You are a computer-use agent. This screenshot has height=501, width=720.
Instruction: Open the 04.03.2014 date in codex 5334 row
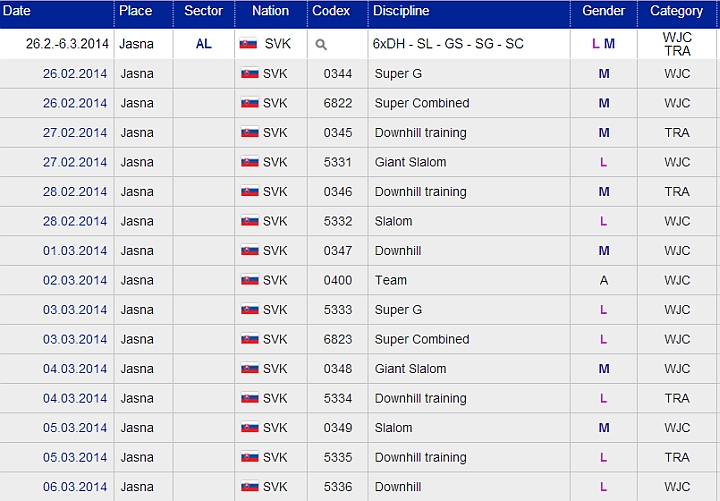click(75, 398)
